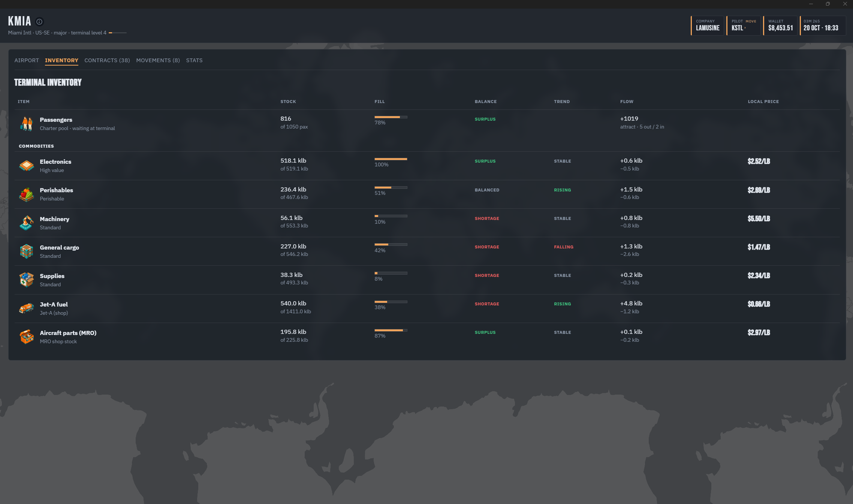
Task: Click the Jet-A fuel RISING trend label
Action: pos(562,304)
